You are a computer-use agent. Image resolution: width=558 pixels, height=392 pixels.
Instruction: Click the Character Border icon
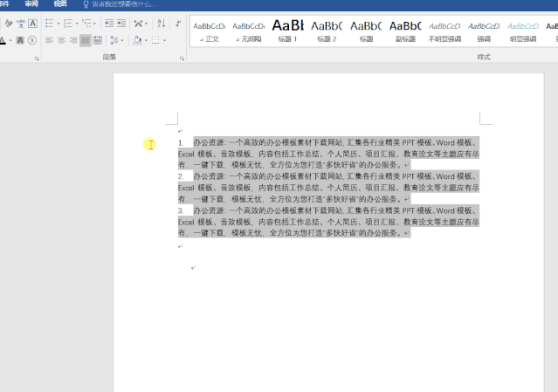pyautogui.click(x=32, y=24)
